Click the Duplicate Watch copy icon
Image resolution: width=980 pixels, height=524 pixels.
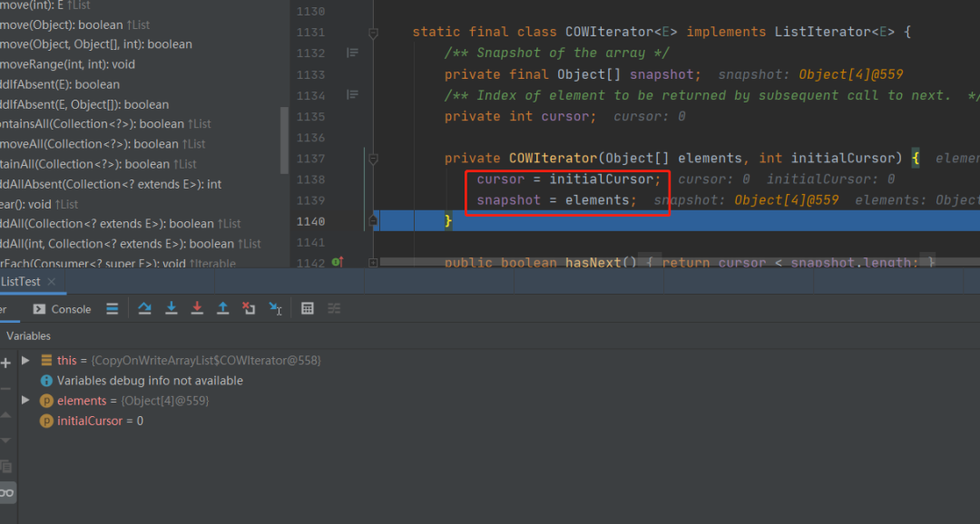point(5,467)
